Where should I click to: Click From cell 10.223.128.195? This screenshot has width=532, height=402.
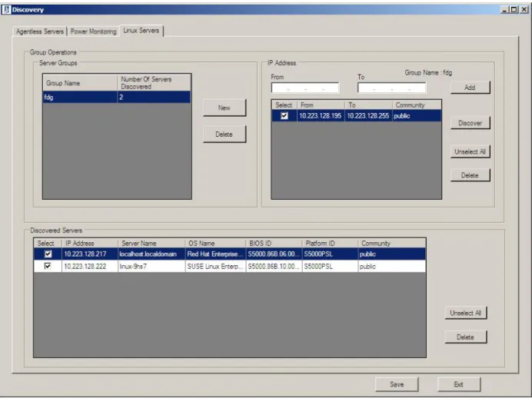pos(321,116)
